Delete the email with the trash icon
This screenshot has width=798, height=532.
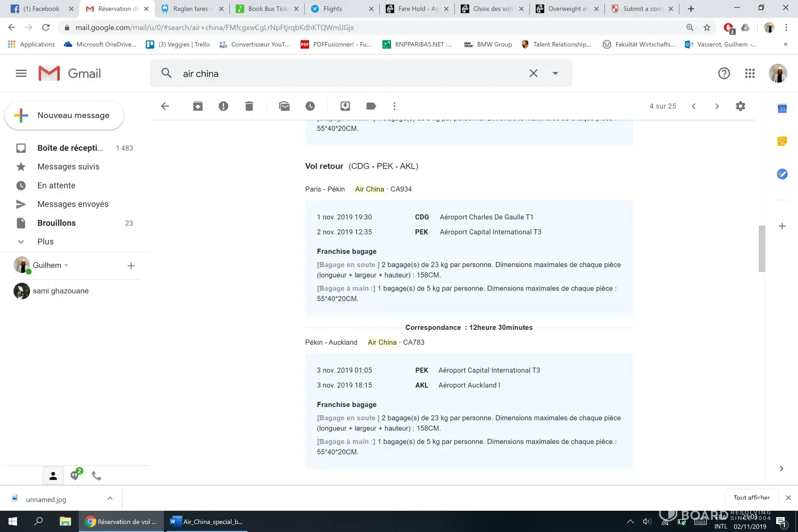point(249,106)
